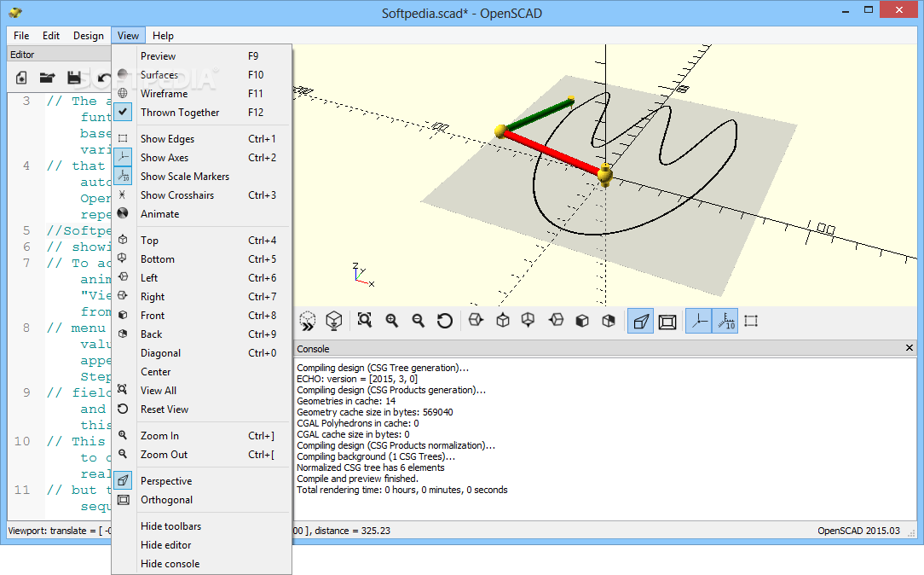924x575 pixels.
Task: Choose Surfaces in the View menu
Action: [x=201, y=75]
